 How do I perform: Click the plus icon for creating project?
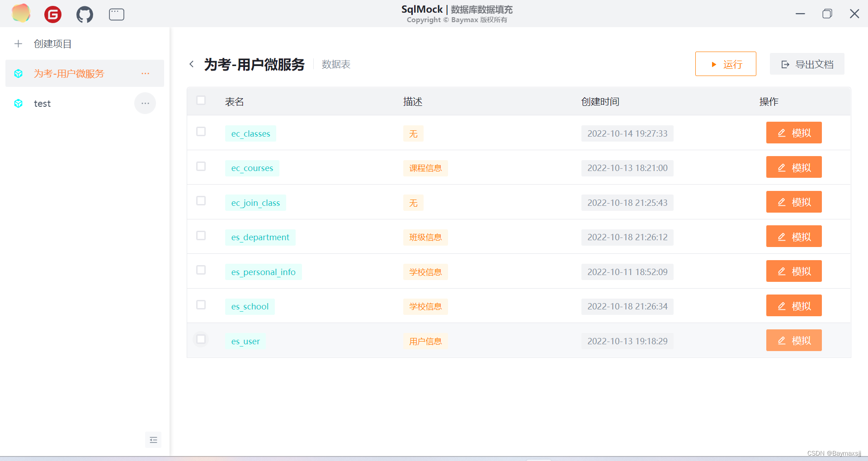[18, 44]
